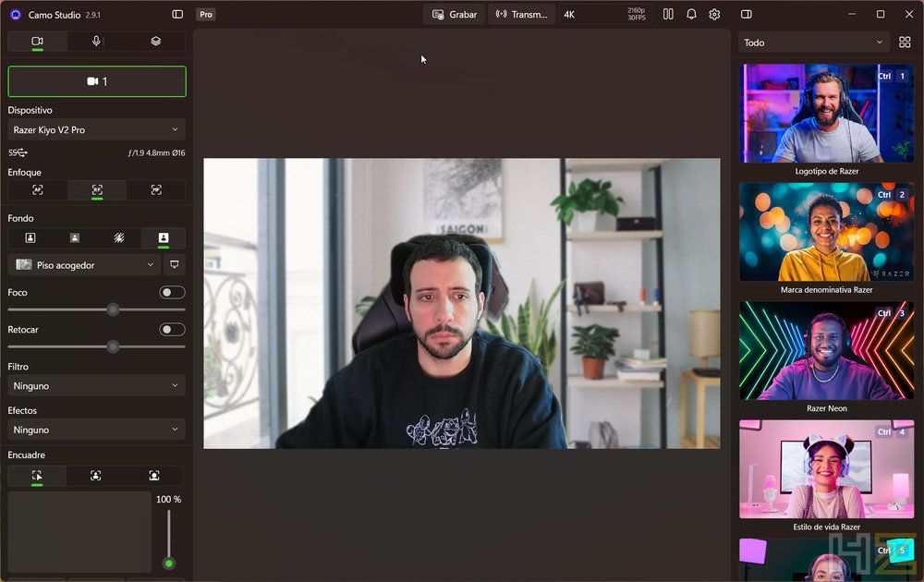The image size is (924, 582).
Task: Click the icon button beside Piso acogedor
Action: pos(175,265)
